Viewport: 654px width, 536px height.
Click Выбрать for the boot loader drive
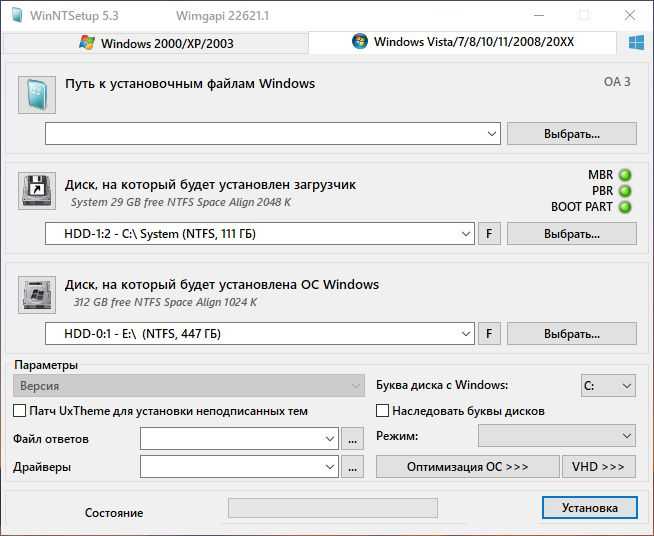[x=572, y=234]
